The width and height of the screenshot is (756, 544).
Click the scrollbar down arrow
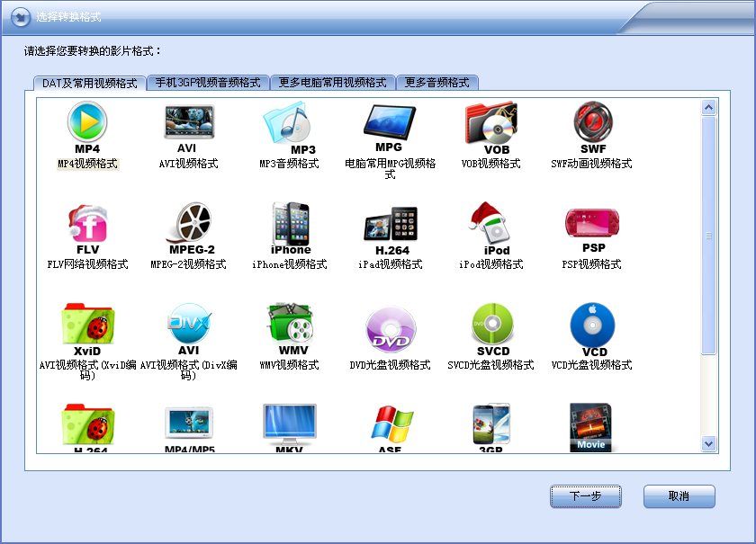(708, 444)
